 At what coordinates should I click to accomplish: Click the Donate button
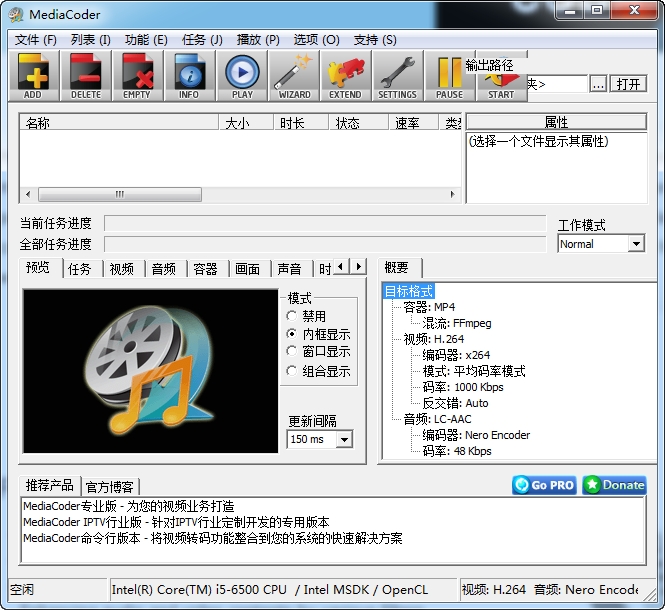[615, 485]
